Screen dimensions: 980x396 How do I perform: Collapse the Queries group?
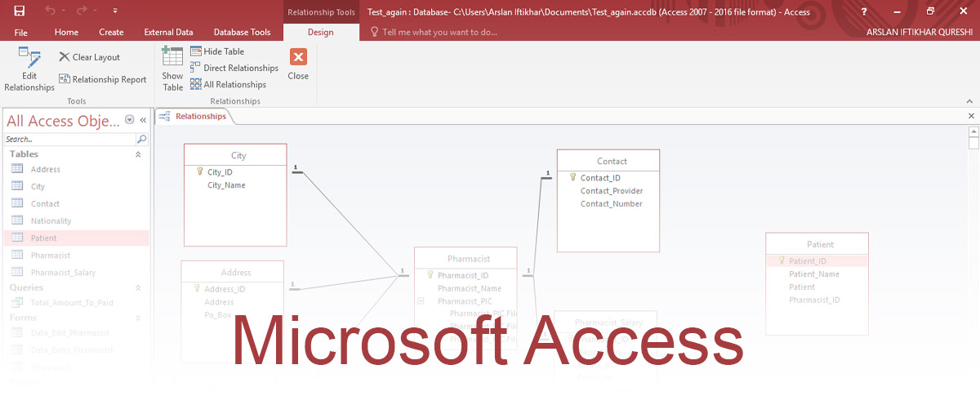[x=138, y=287]
